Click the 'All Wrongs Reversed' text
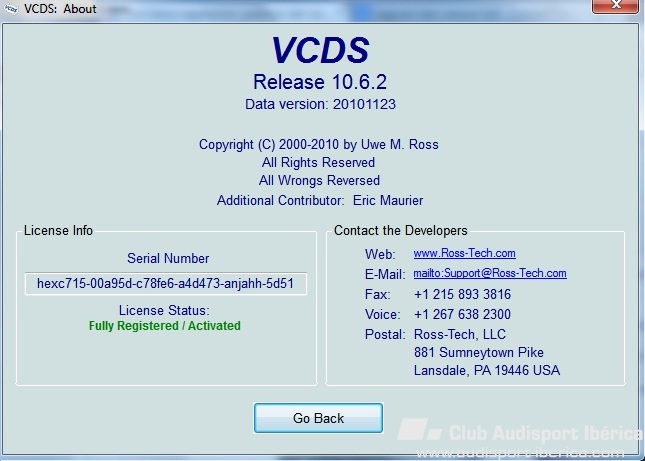 [319, 181]
